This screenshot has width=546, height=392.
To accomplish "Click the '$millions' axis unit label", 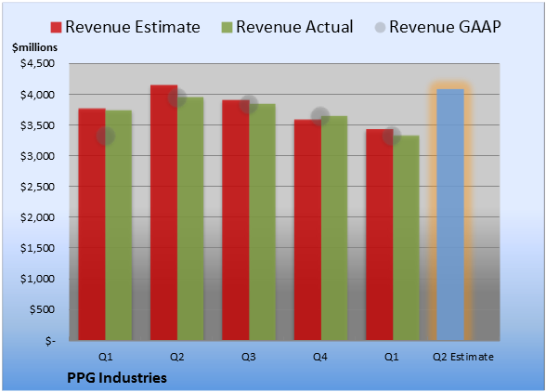I will 35,47.
